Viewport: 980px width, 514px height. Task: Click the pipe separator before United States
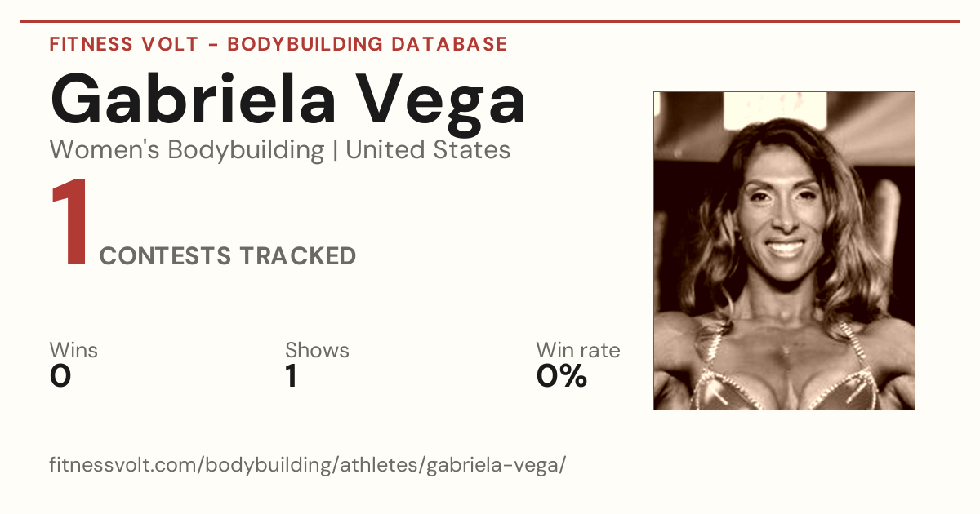click(335, 151)
